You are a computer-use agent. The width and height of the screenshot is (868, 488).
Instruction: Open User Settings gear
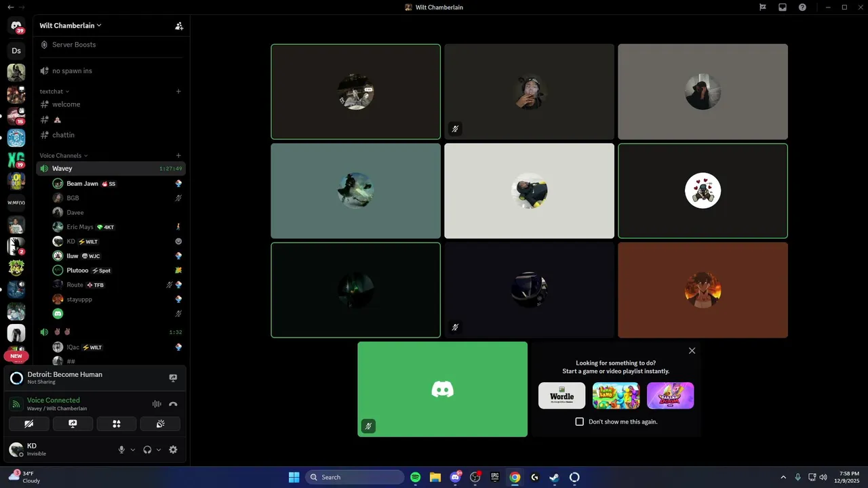pyautogui.click(x=173, y=450)
